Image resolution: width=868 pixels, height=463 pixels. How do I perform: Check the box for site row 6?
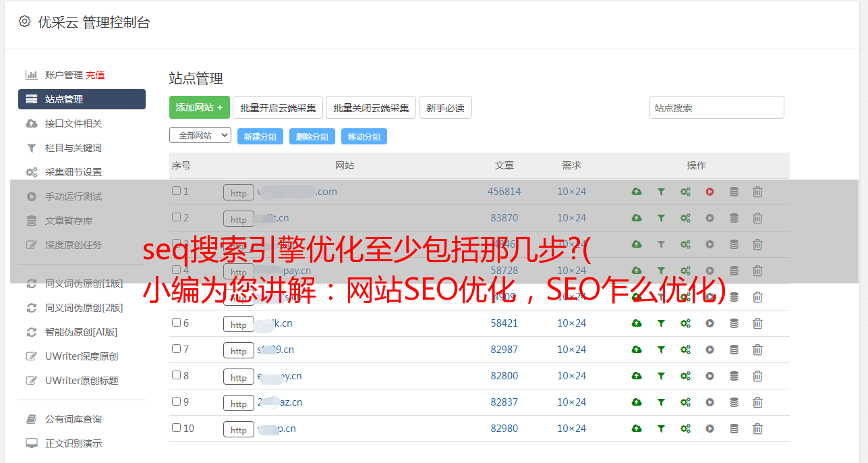[x=176, y=323]
